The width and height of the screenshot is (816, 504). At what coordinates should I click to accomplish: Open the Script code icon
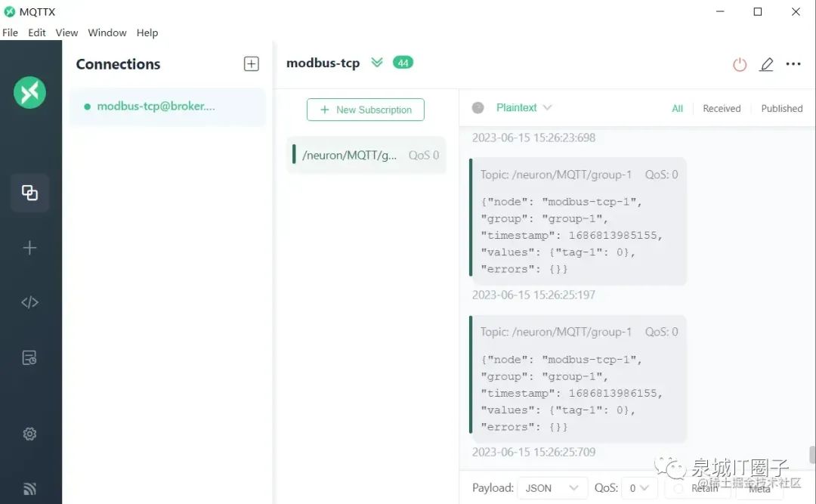click(29, 302)
